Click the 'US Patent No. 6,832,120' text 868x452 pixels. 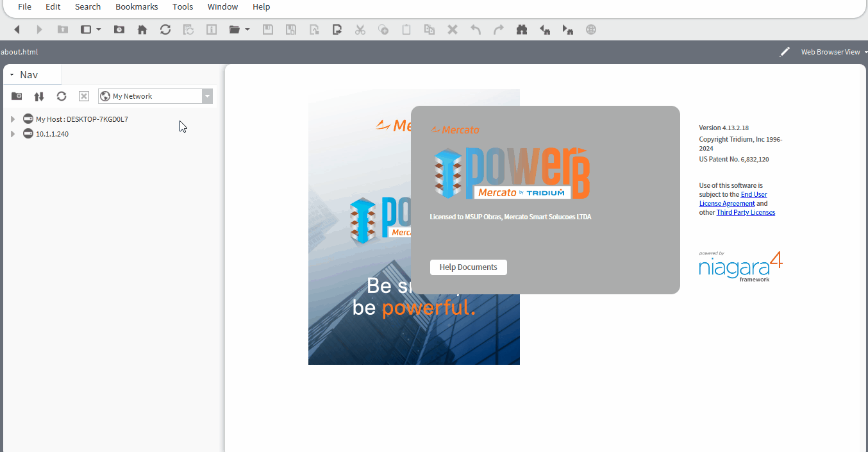coord(734,159)
